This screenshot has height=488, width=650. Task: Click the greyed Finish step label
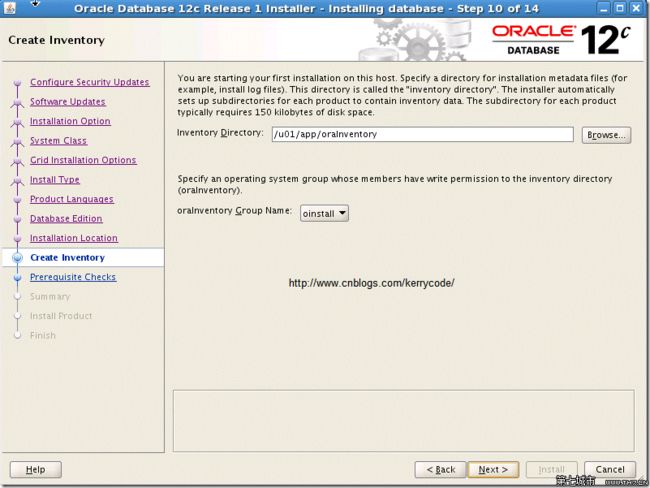[x=43, y=335]
